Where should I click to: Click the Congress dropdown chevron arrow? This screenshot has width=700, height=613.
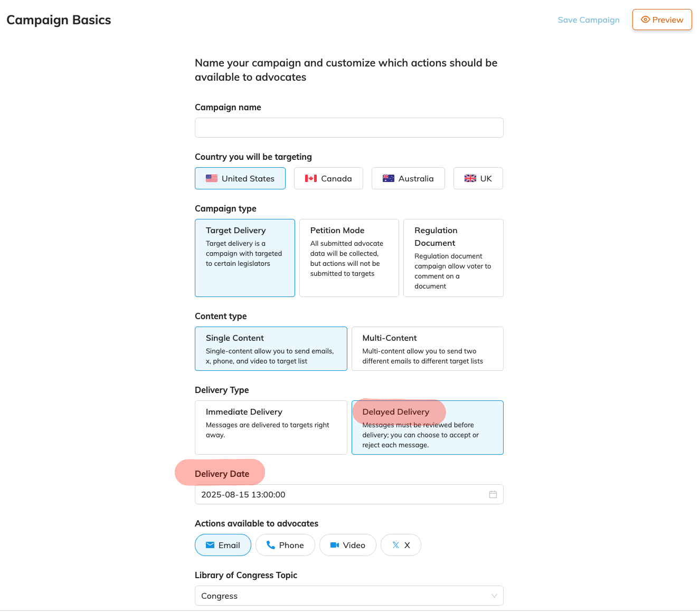(x=494, y=596)
